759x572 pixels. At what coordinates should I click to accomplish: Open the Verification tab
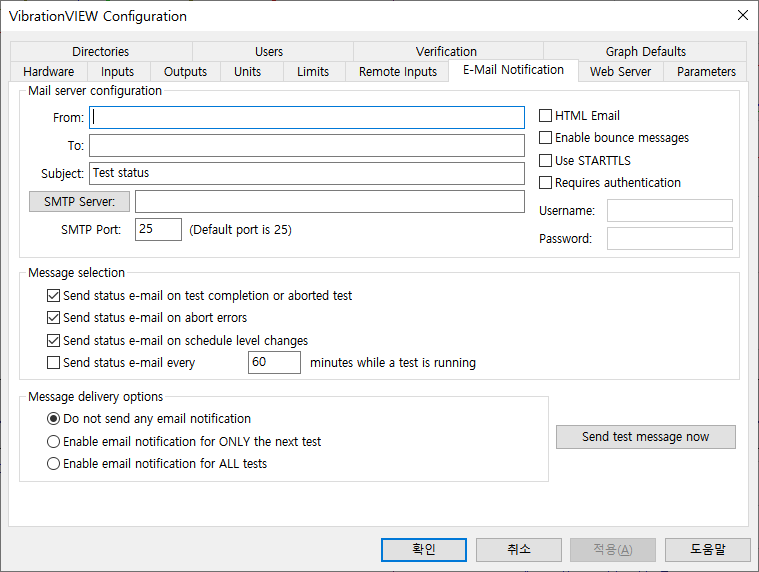(446, 51)
